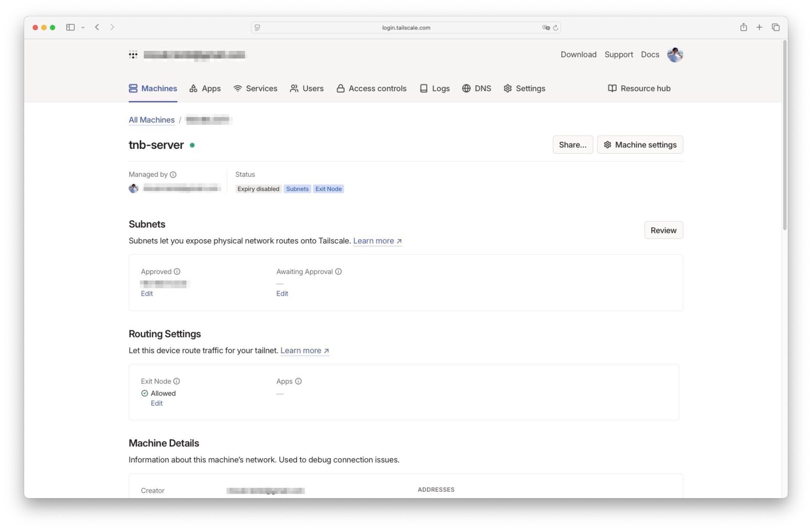
Task: Switch to the Apps tab
Action: click(205, 88)
